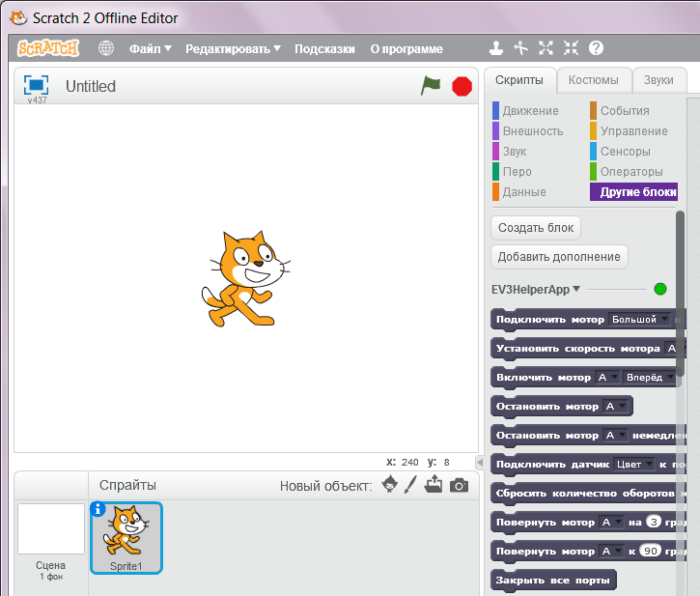This screenshot has height=596, width=700.
Task: Select the Grow sprite tool
Action: pos(546,47)
